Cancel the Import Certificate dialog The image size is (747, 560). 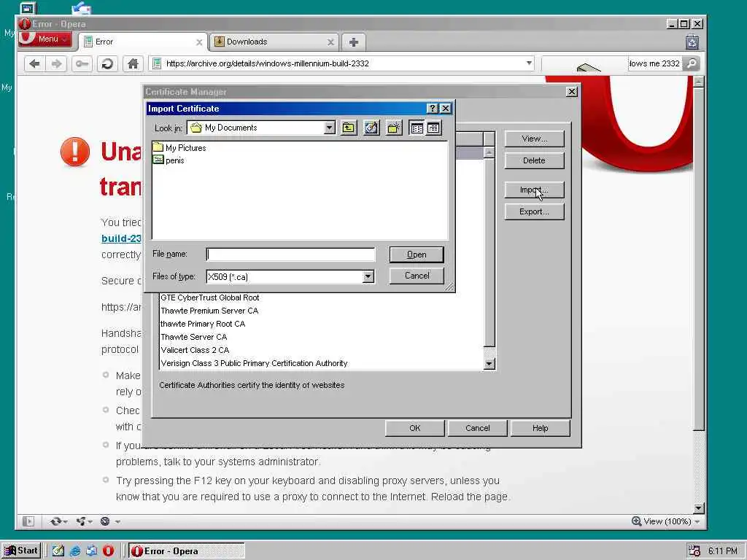pos(417,276)
